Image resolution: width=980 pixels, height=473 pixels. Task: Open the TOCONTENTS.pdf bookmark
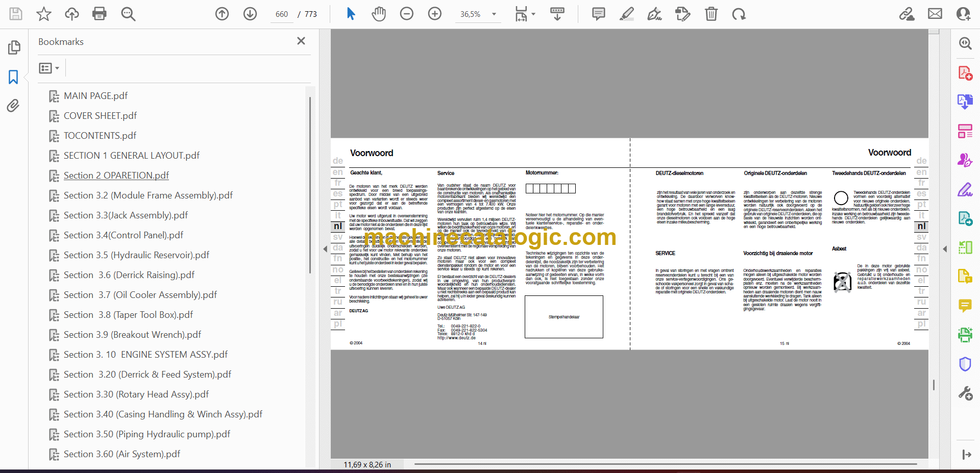(x=100, y=136)
